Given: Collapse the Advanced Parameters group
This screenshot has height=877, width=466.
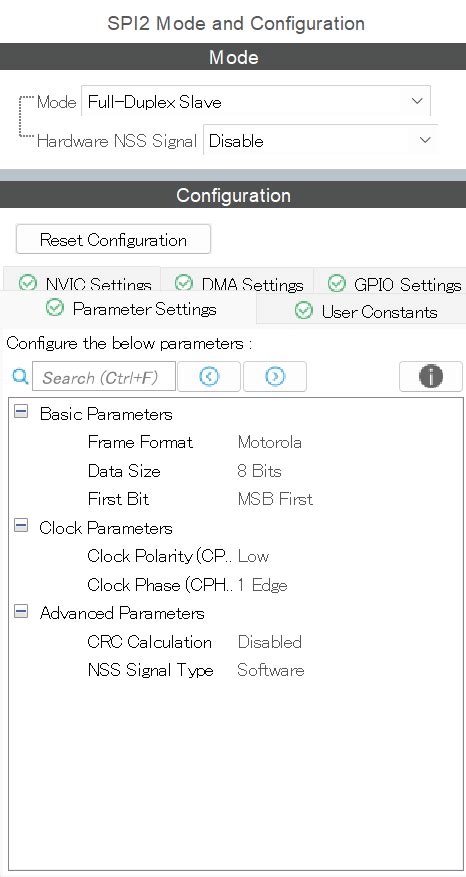Looking at the screenshot, I should (21, 612).
